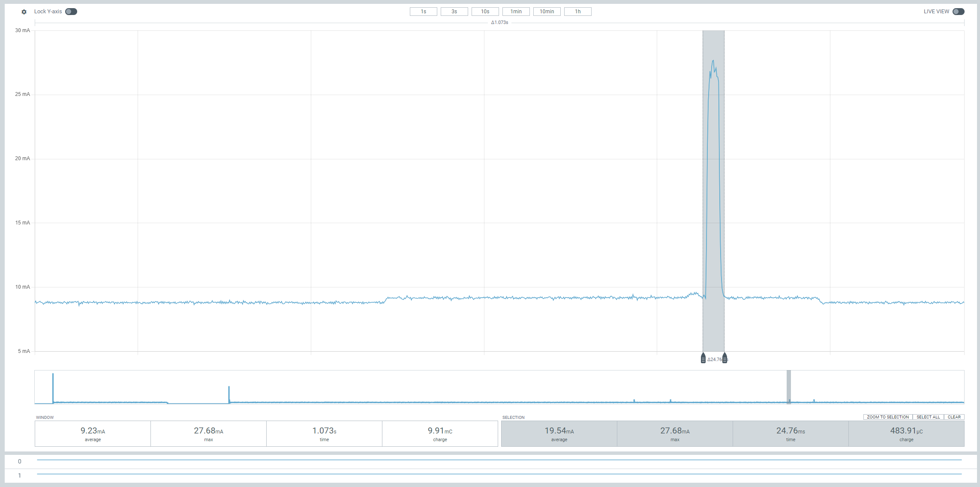Viewport: 980px width, 487px height.
Task: Click the second tall spike in minimap
Action: pyautogui.click(x=229, y=393)
